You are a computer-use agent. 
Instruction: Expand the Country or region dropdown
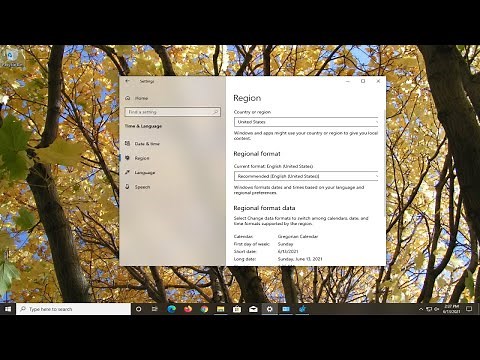coord(306,122)
